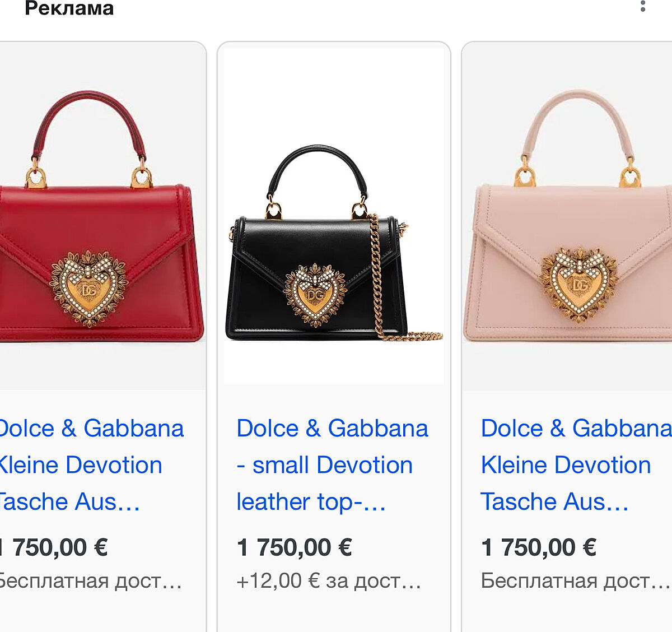Click the gold heart emblem on the red bag
Image resolution: width=672 pixels, height=632 pixels.
(x=88, y=288)
